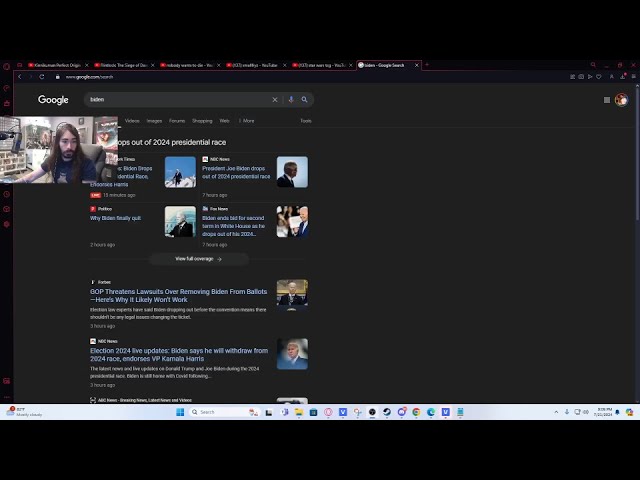Open the Google account profile avatar
The width and height of the screenshot is (640, 480).
(x=621, y=100)
